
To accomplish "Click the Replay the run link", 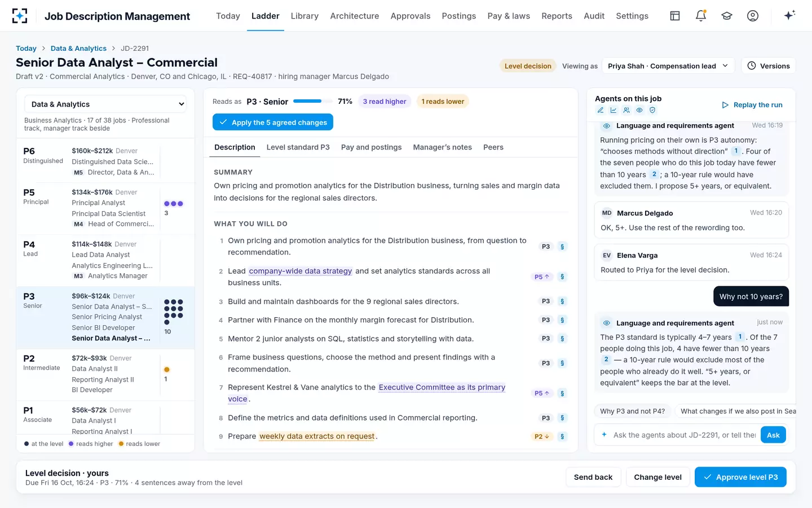I will coord(752,105).
